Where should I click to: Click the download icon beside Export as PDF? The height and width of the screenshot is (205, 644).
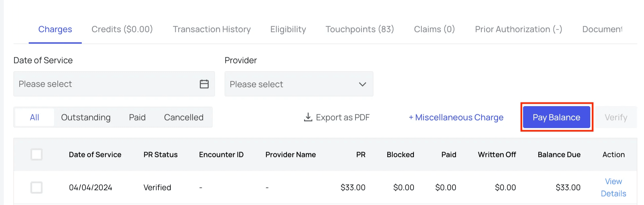coord(308,117)
